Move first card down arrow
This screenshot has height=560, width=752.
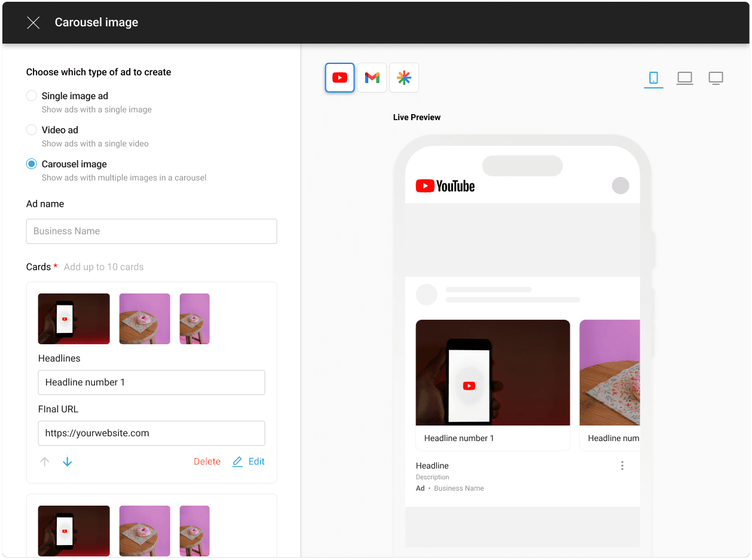[68, 461]
